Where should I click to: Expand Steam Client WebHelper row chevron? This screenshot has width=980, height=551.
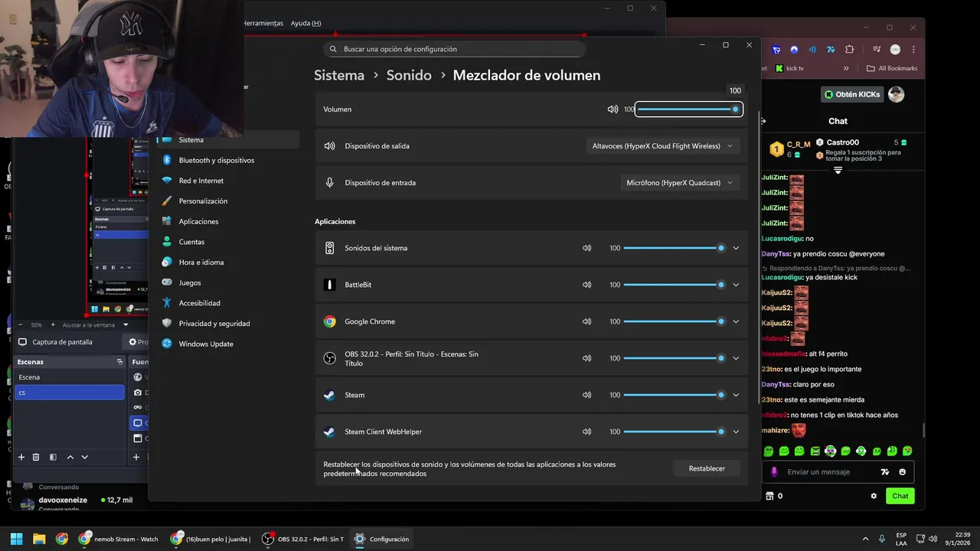736,432
